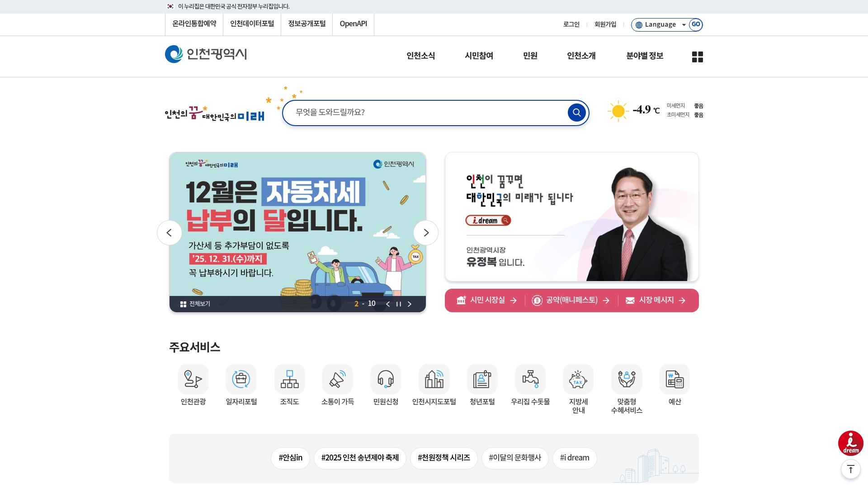868x488 pixels.
Task: Open the 일자리포털 service icon
Action: (x=241, y=380)
